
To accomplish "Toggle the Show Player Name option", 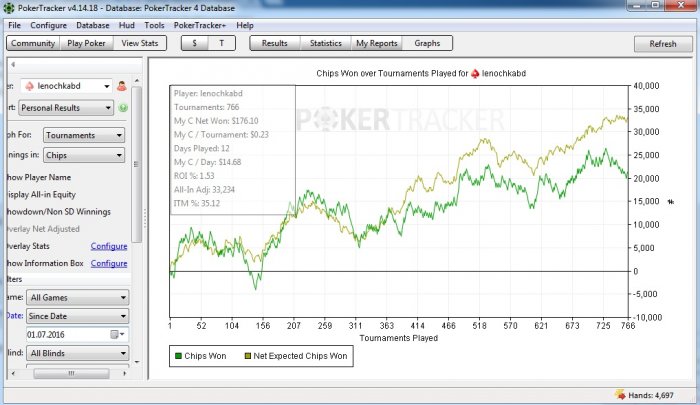I will click(x=39, y=177).
